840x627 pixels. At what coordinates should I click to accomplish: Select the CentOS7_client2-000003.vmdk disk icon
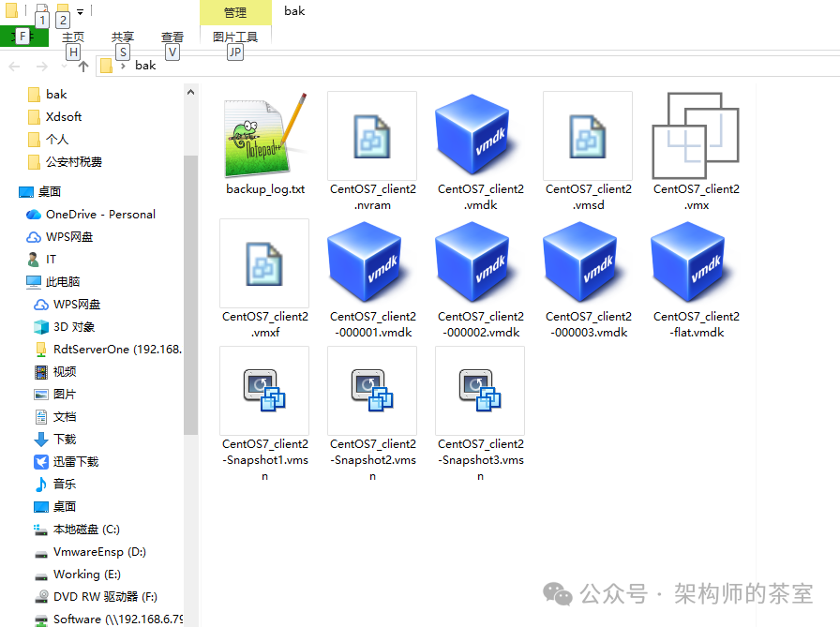coord(584,262)
